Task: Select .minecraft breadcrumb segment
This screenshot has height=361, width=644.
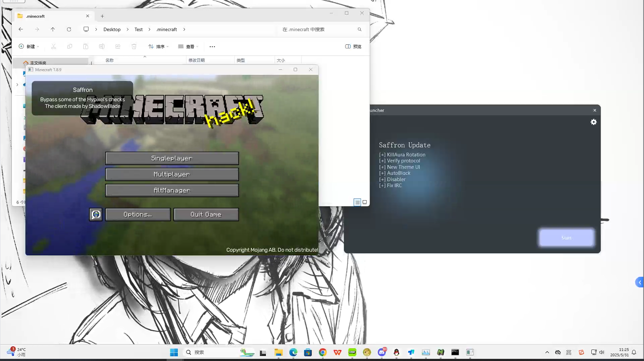Action: (x=167, y=29)
